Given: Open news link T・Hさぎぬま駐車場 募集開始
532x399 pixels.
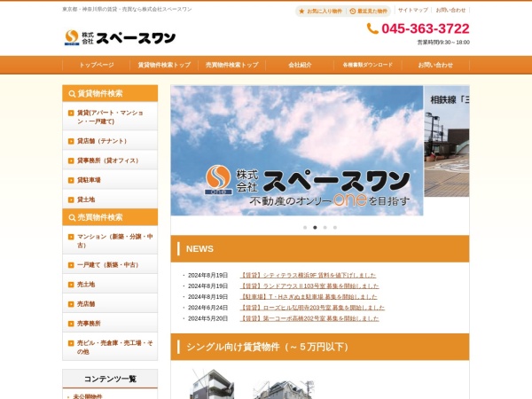Looking at the screenshot, I should pos(309,297).
